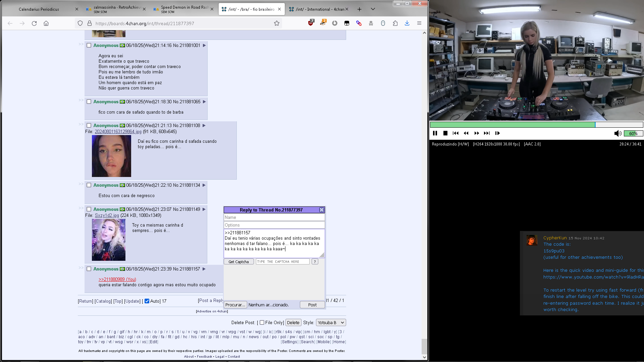
Task: Open the Yotsuba B style dropdown
Action: [x=331, y=322]
